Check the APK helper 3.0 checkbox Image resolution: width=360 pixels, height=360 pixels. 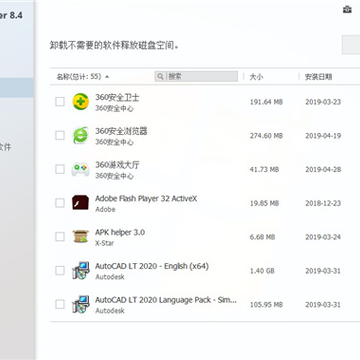pos(60,237)
